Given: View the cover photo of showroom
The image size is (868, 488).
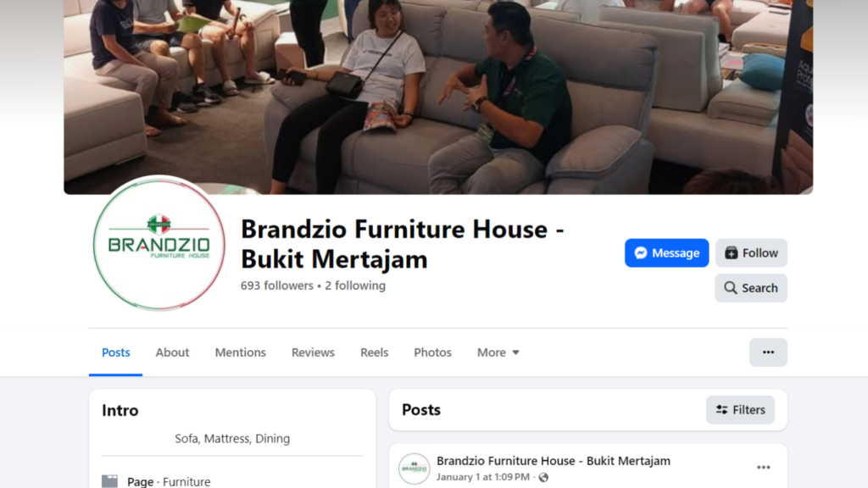Looking at the screenshot, I should pyautogui.click(x=438, y=97).
